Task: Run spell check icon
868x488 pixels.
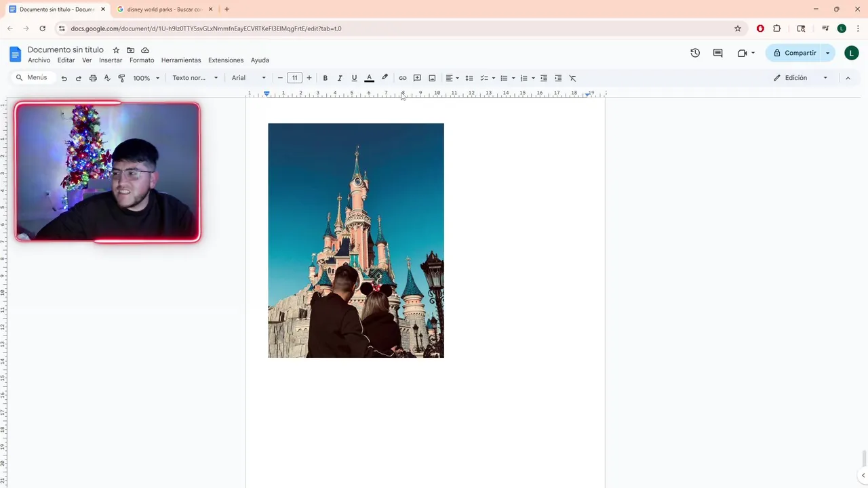Action: tap(107, 78)
